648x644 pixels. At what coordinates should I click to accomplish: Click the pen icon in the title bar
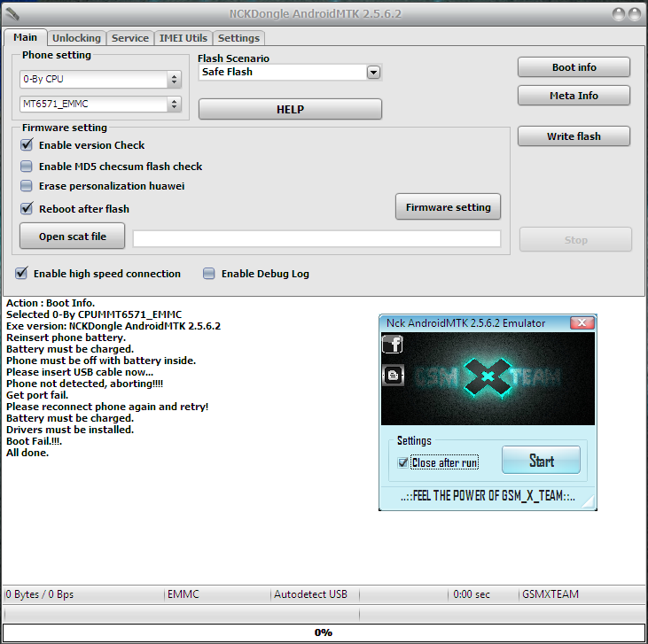point(12,14)
